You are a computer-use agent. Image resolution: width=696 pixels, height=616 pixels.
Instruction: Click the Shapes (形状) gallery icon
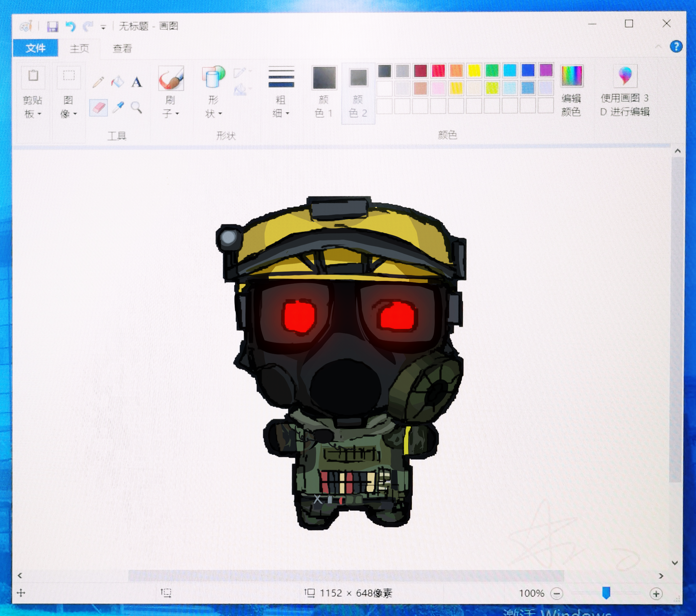tap(213, 77)
